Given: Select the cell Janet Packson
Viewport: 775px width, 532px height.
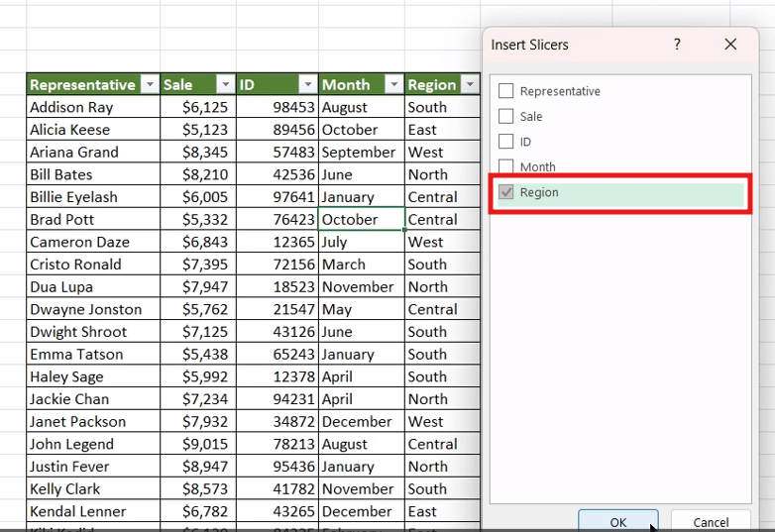Looking at the screenshot, I should pyautogui.click(x=93, y=421).
